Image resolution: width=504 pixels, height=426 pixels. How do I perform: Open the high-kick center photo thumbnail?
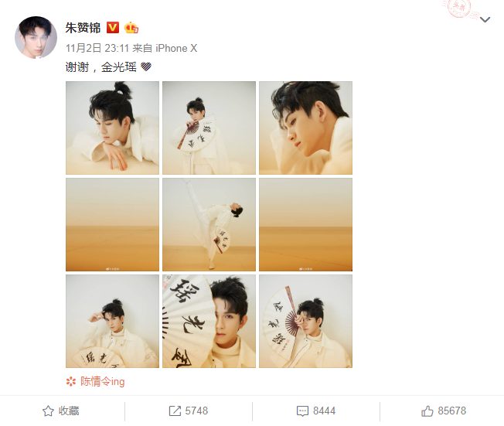click(209, 224)
